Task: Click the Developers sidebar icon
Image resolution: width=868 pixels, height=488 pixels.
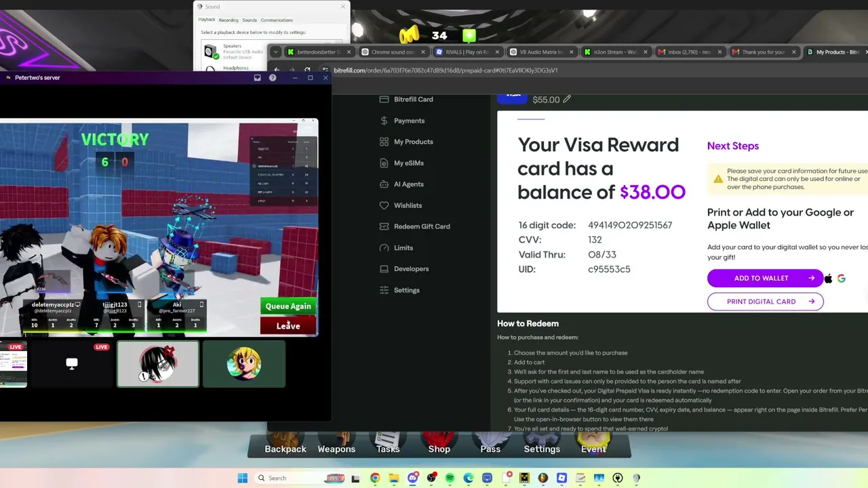Action: 384,268
